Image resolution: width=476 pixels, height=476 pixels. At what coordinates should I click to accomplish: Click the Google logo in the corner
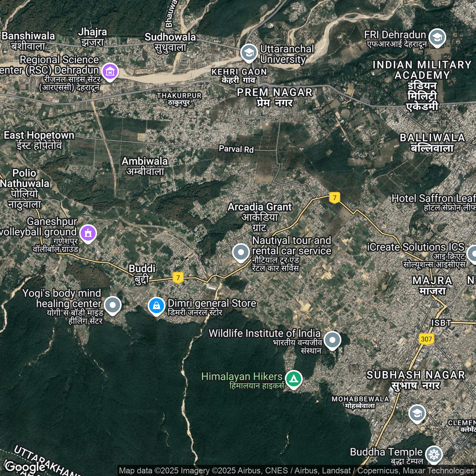(25, 466)
